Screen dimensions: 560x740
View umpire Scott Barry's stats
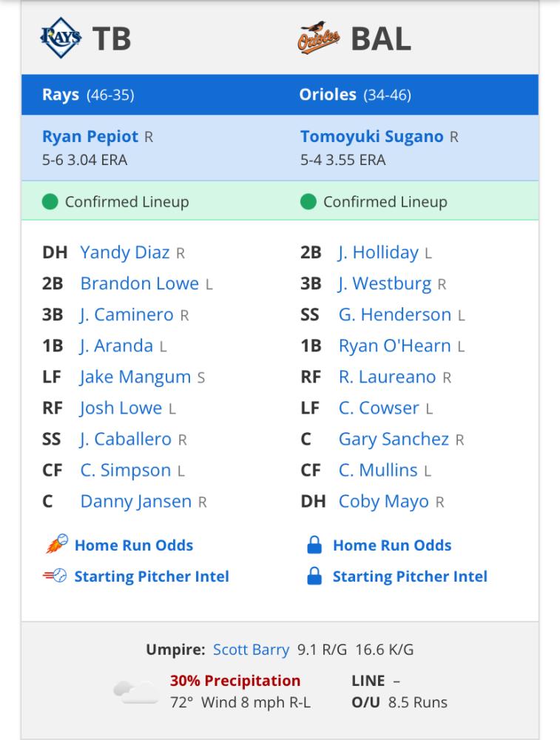pos(251,650)
